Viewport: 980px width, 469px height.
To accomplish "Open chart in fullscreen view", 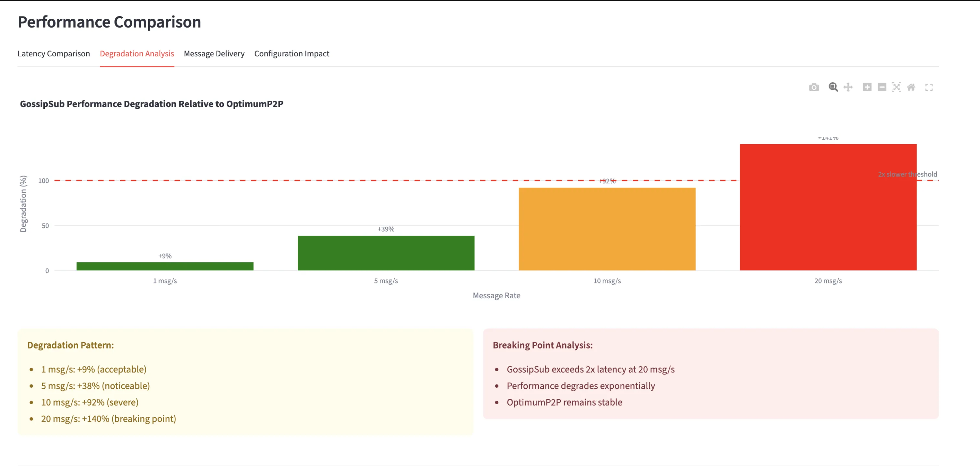I will pos(929,87).
